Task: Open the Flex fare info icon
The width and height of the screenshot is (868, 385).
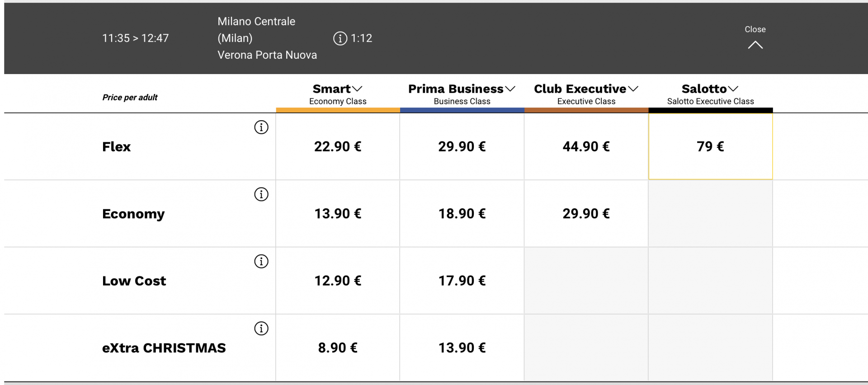Action: 261,127
